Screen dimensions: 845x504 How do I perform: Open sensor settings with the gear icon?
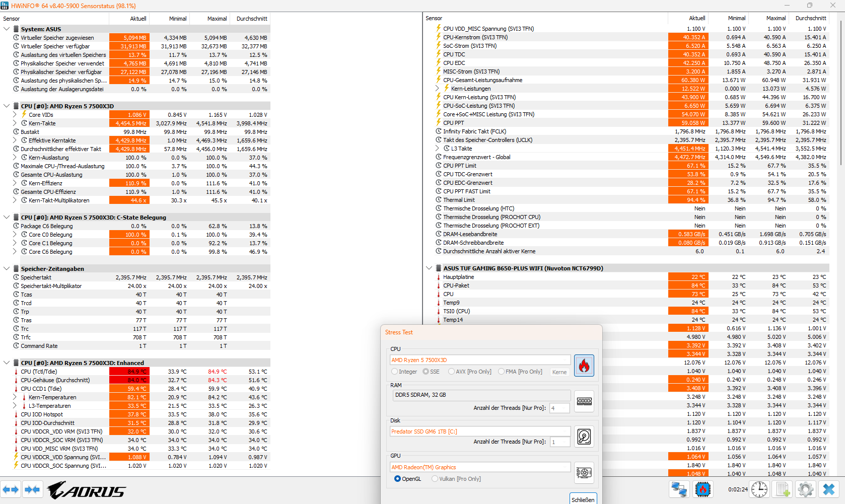[806, 489]
